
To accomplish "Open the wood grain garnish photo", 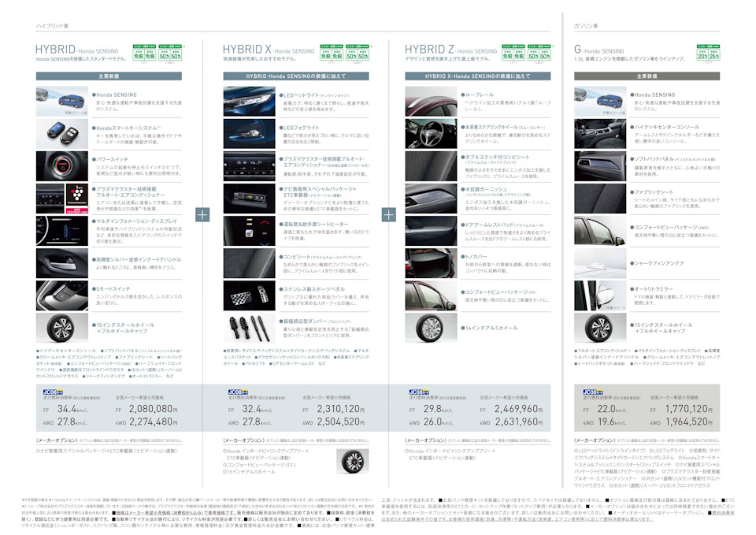I will tap(431, 199).
